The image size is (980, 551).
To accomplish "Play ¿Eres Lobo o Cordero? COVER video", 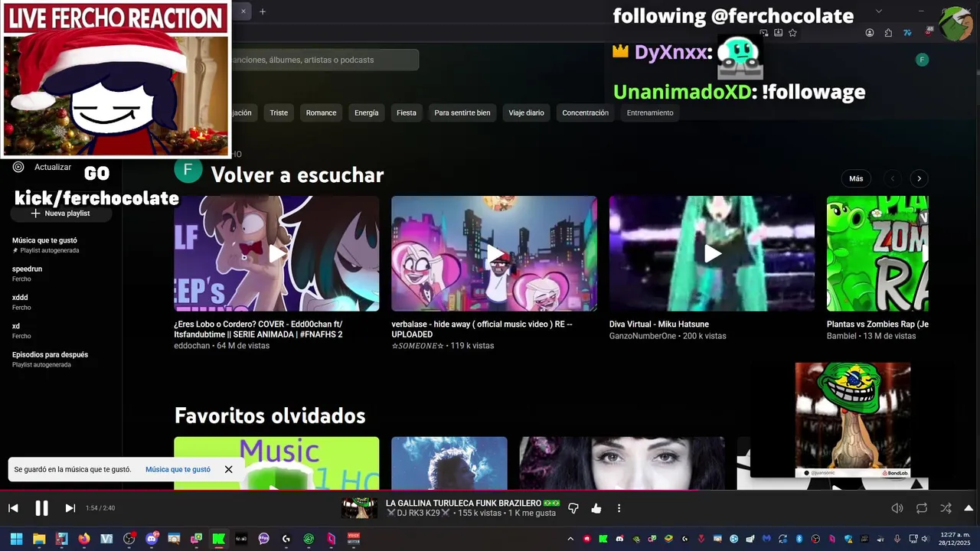I will click(276, 253).
